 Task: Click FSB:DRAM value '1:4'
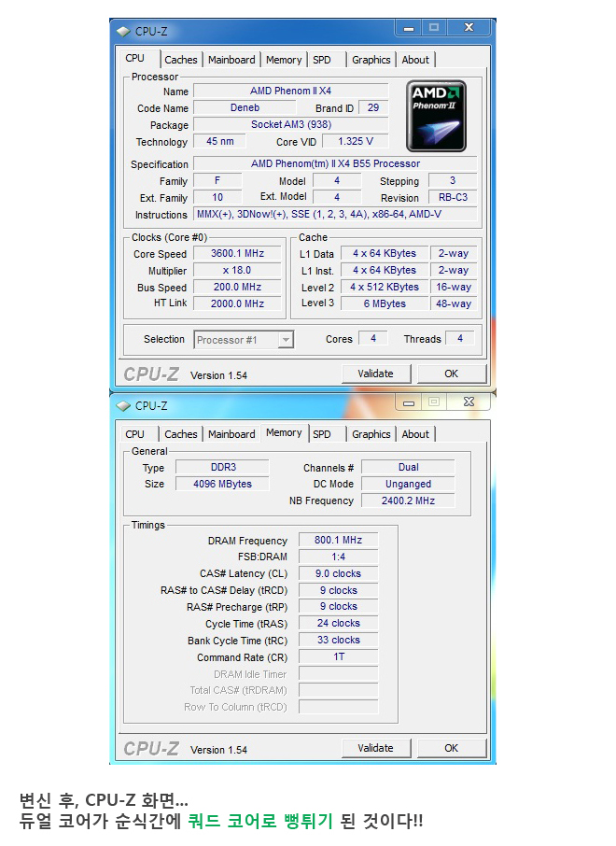[338, 557]
